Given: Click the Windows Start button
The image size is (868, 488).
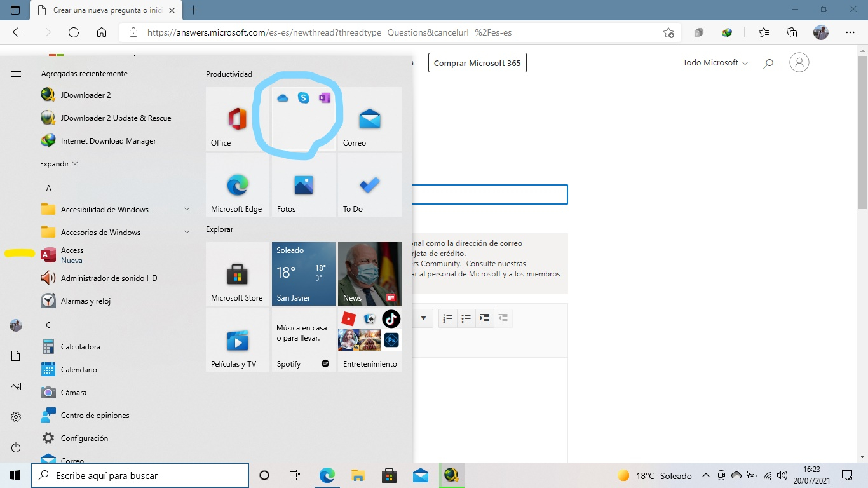Looking at the screenshot, I should pyautogui.click(x=15, y=475).
